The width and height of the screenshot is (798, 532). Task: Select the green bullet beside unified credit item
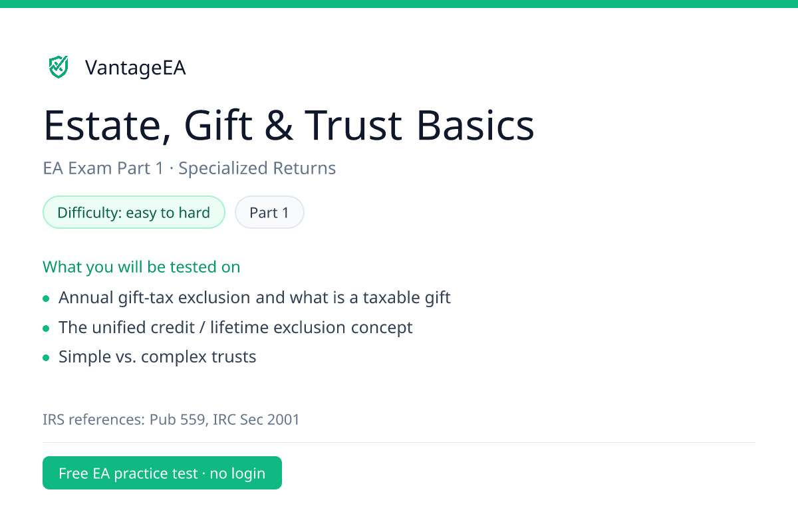pos(46,329)
